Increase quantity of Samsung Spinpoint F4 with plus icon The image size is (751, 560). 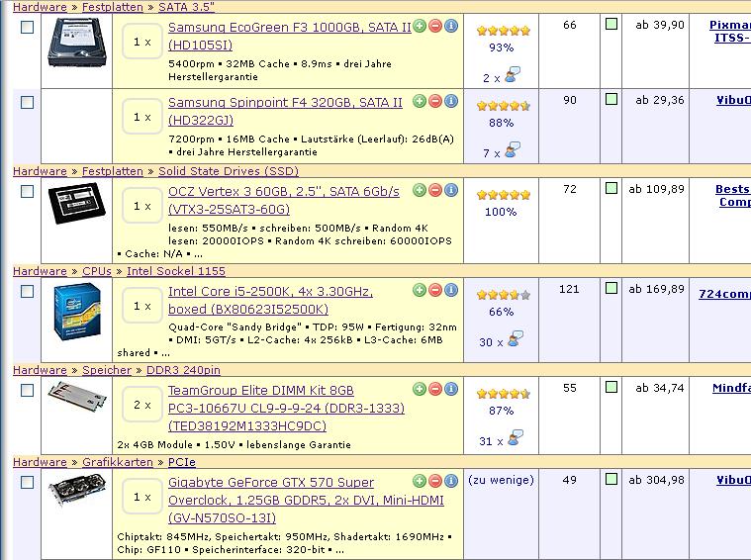coord(420,101)
